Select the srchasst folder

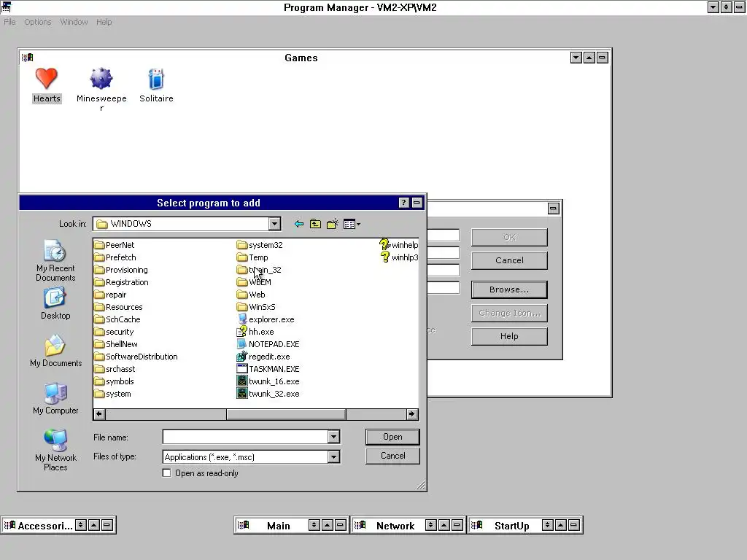tap(115, 369)
